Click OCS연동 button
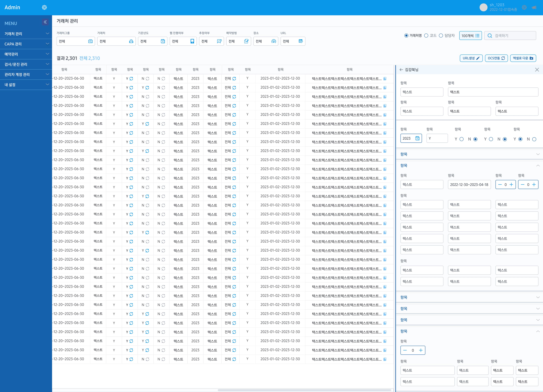Viewport: 543px width, 392px height. pyautogui.click(x=496, y=58)
